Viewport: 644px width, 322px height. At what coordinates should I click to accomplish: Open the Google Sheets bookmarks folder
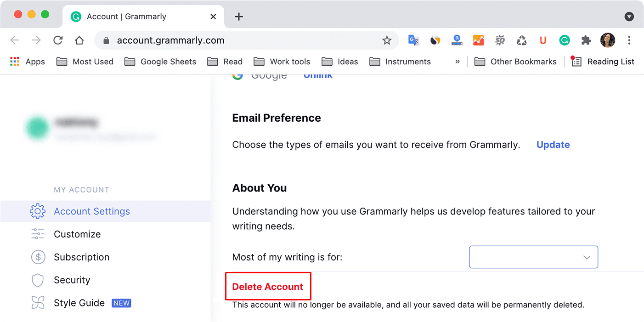tap(160, 62)
